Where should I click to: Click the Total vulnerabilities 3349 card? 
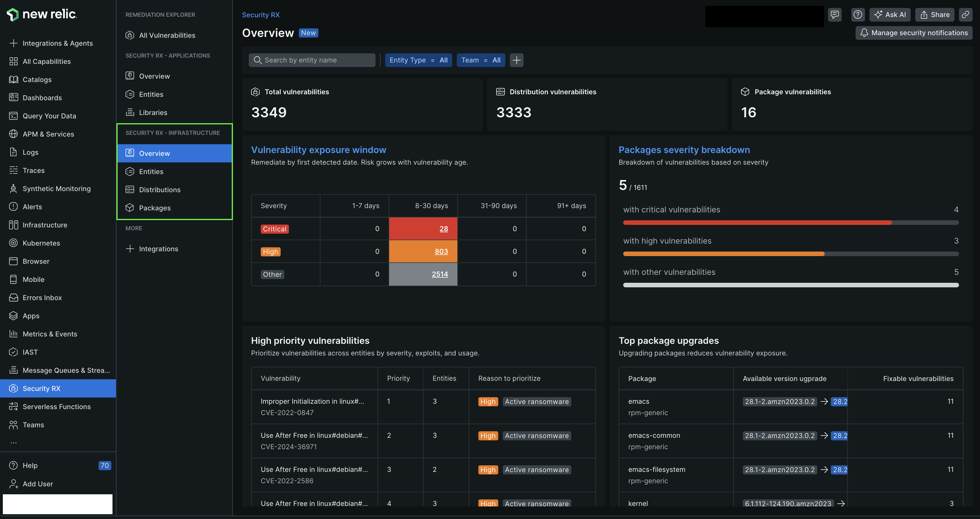point(362,104)
